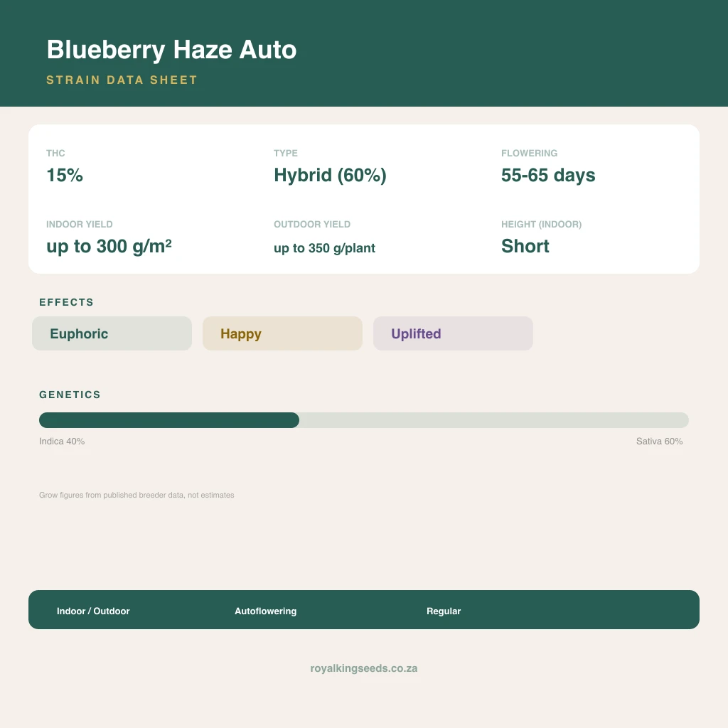728x728 pixels.
Task: Select Indoor / Outdoor in bottom bar
Action: pyautogui.click(x=93, y=611)
